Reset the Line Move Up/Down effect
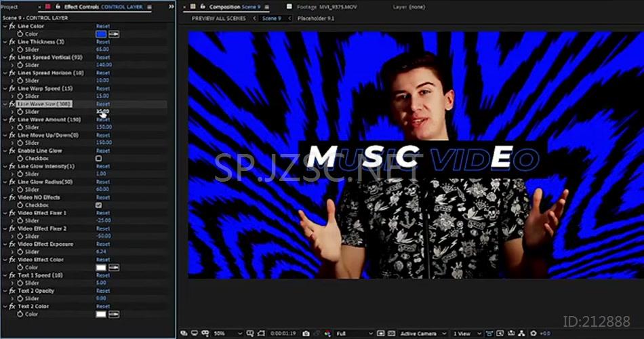644x339 pixels. (103, 135)
